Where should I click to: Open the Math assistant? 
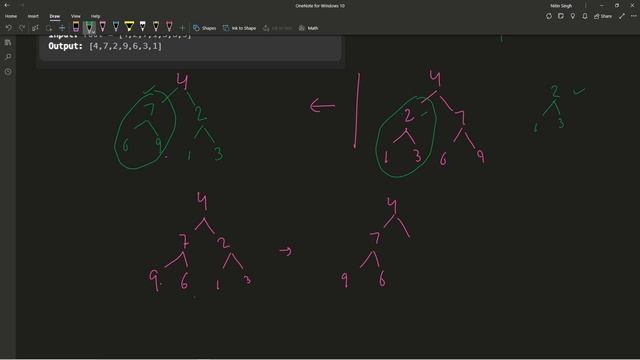tap(309, 28)
